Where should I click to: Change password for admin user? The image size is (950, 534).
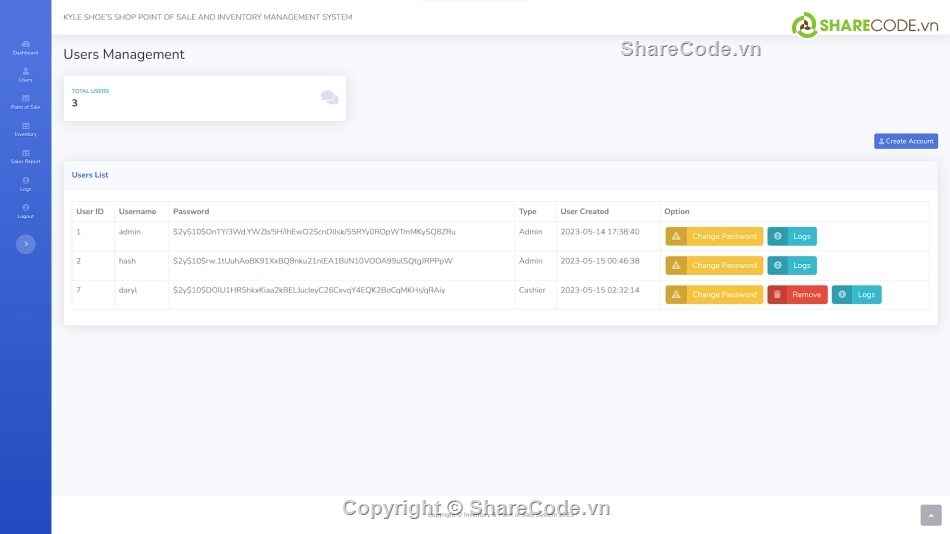[714, 236]
